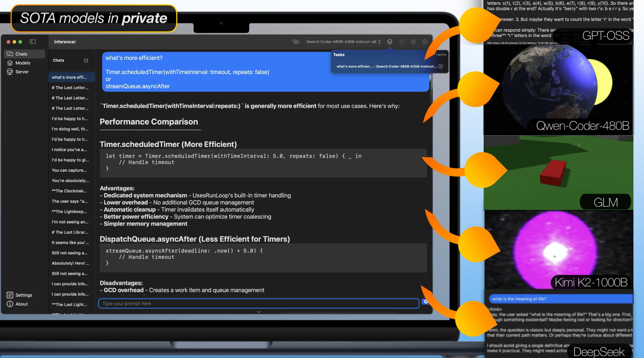Open the About page
644x358 pixels.
[22, 304]
